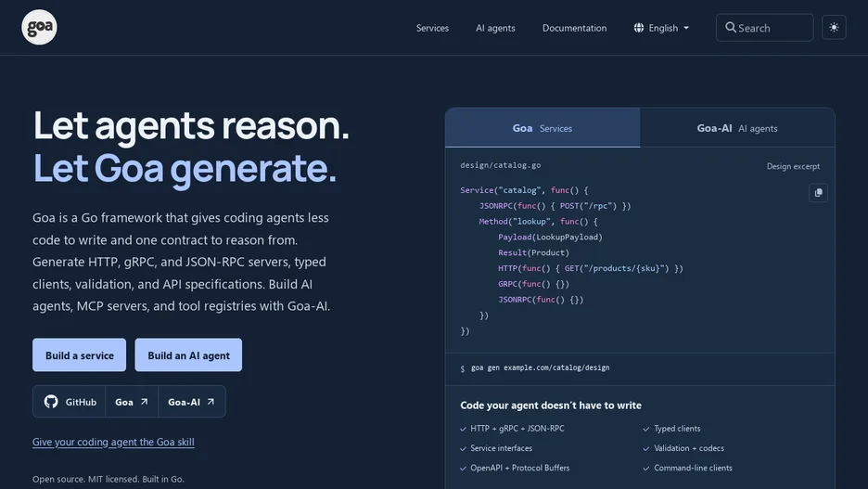Screen dimensions: 868x489
Task: Click the Result(Product) code line
Action: pyautogui.click(x=533, y=252)
